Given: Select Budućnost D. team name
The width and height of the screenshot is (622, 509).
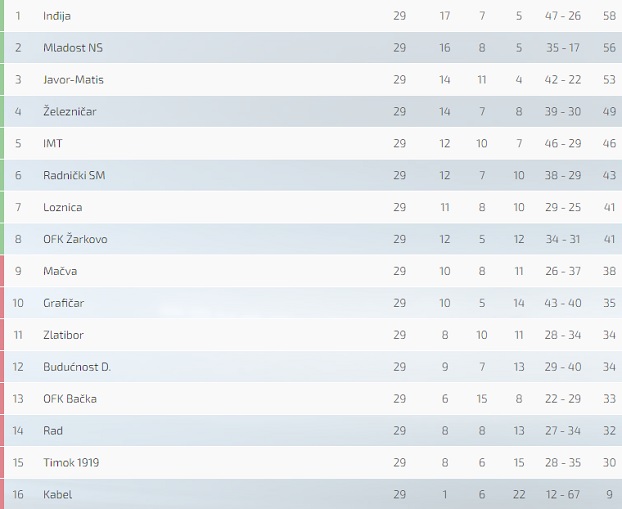Looking at the screenshot, I should click(x=77, y=367).
